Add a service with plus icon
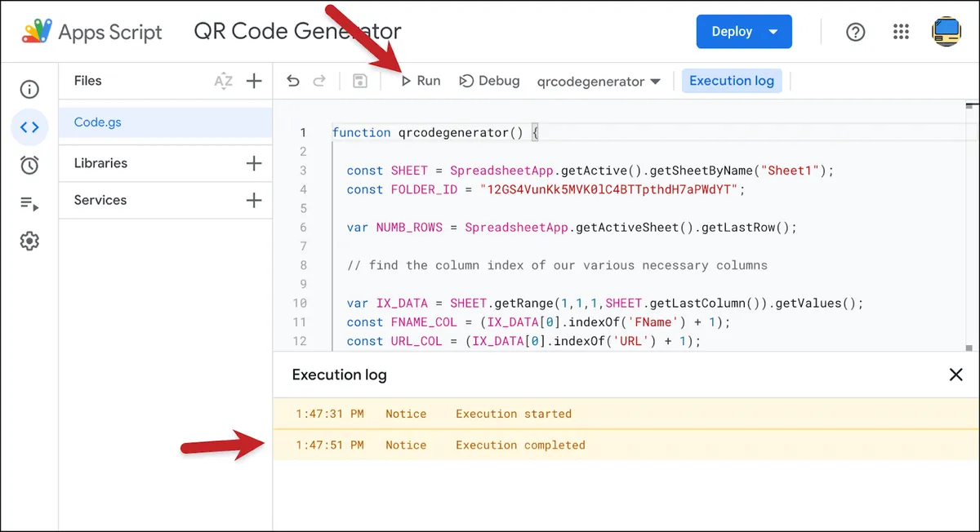Viewport: 980px width, 532px height. click(x=254, y=200)
